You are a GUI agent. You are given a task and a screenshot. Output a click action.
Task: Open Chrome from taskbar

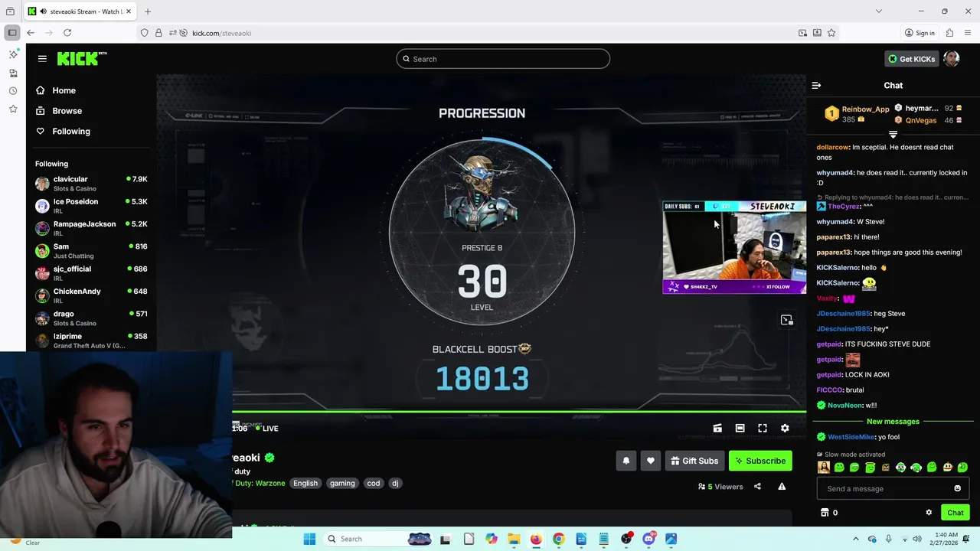pyautogui.click(x=558, y=539)
